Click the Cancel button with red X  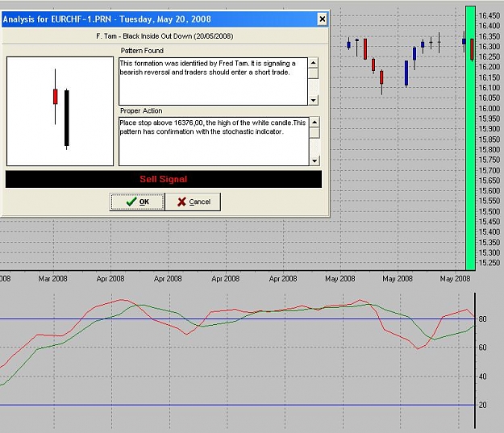click(x=193, y=202)
